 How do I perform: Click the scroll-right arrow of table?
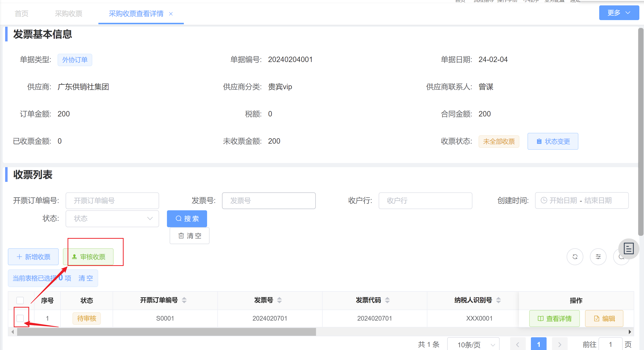630,332
